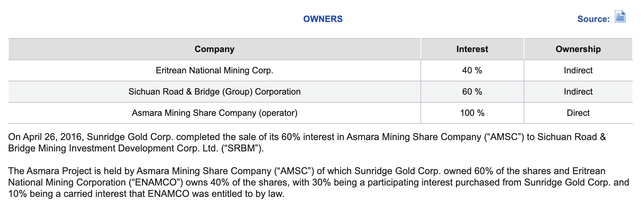Click Indirect in the Sichuan Road row

(578, 92)
